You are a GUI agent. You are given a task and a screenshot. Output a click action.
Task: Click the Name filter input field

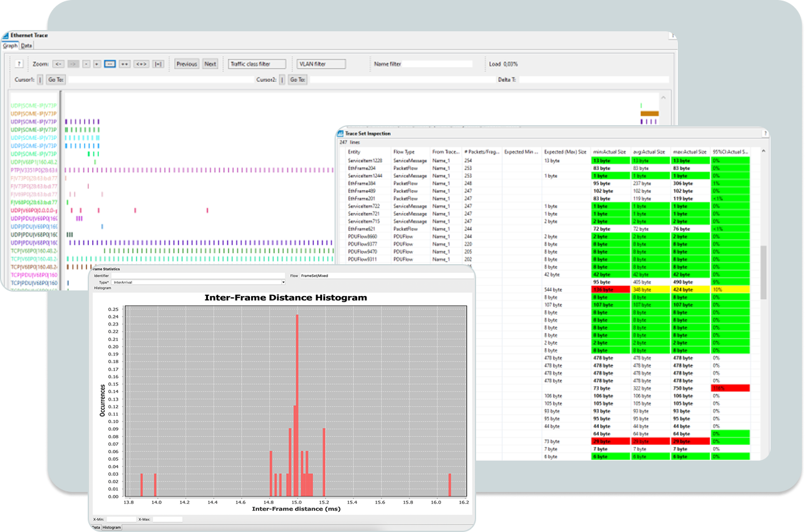point(437,64)
